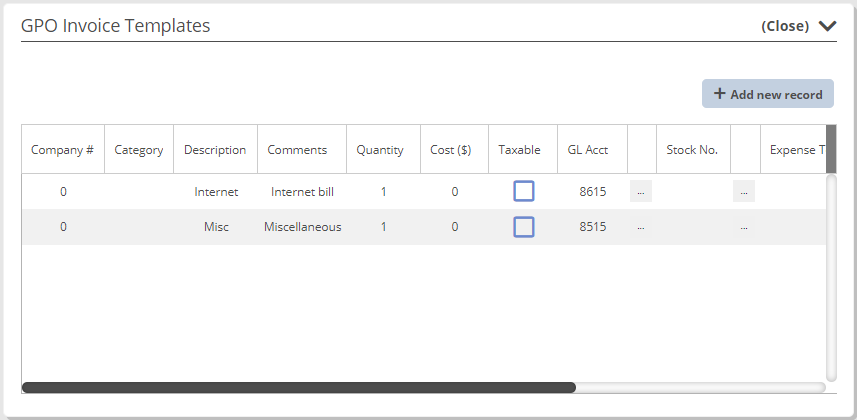Screen dimensions: 857x420
Task: Open Stock No. lookup ellipsis for Misc row
Action: pos(744,226)
